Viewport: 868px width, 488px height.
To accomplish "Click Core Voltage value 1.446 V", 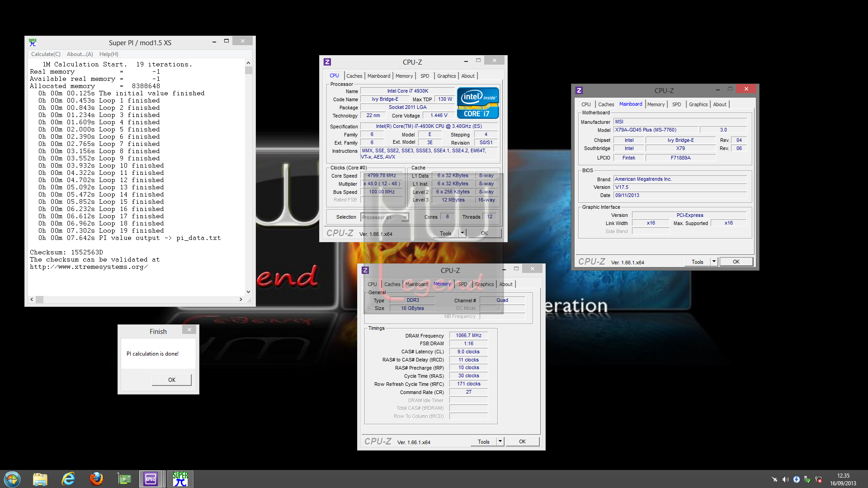I will pos(439,116).
